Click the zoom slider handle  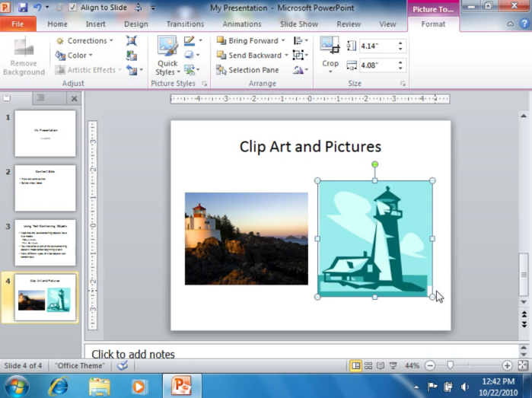(x=451, y=365)
